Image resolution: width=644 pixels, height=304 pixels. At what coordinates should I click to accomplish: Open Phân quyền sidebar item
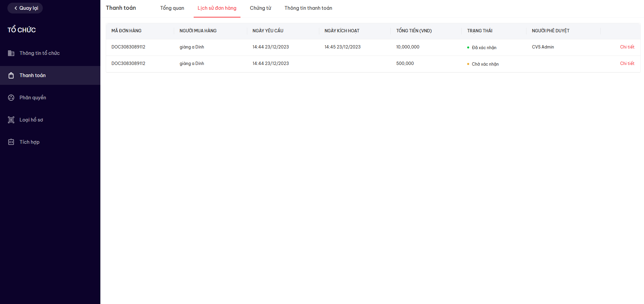pos(50,98)
